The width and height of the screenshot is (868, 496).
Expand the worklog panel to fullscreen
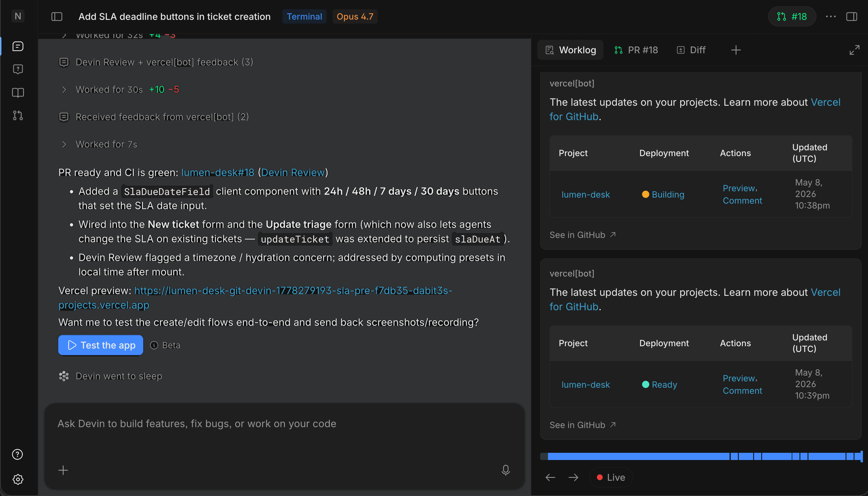[854, 50]
